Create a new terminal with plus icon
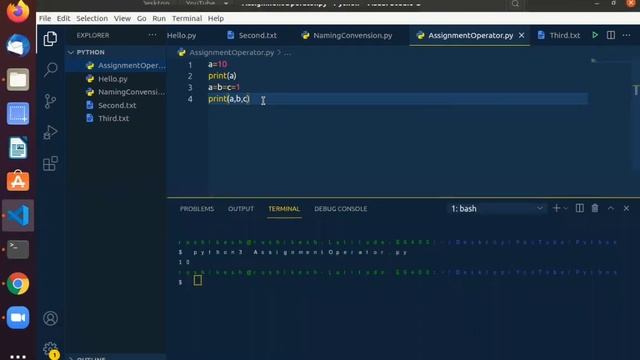640x360 pixels. (x=556, y=208)
